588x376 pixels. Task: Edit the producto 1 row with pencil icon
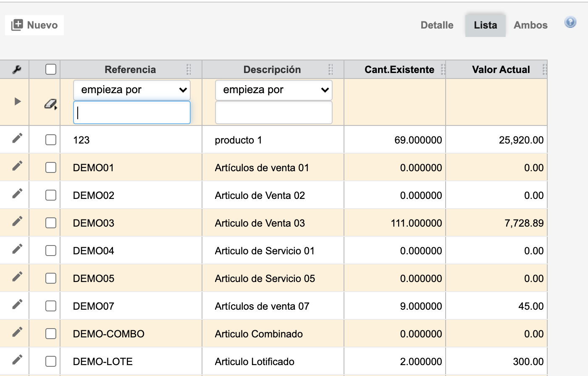17,138
